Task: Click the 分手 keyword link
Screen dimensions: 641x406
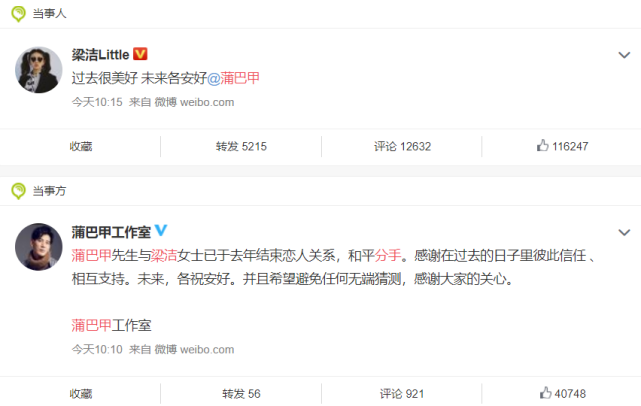Action: pos(388,256)
